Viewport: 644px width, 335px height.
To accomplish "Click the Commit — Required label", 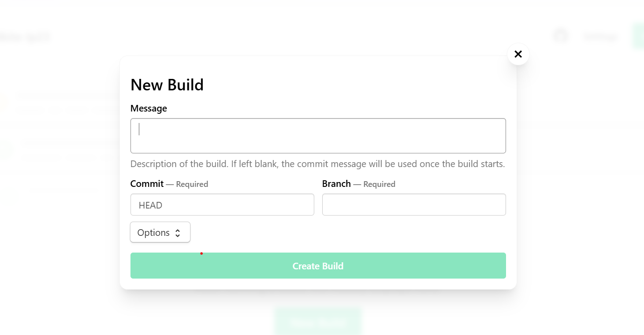I will point(169,184).
